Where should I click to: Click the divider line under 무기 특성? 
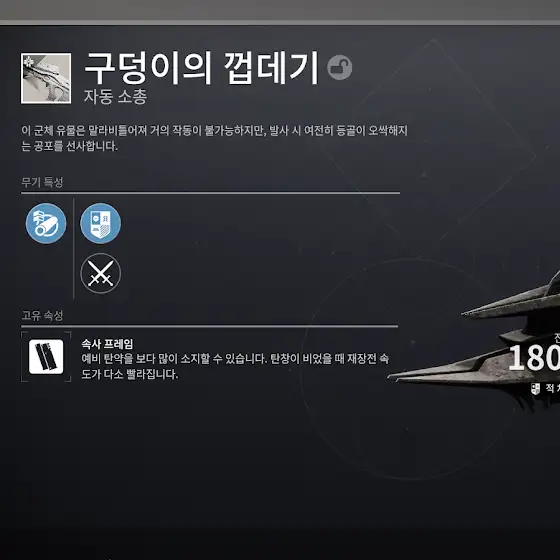pyautogui.click(x=210, y=193)
